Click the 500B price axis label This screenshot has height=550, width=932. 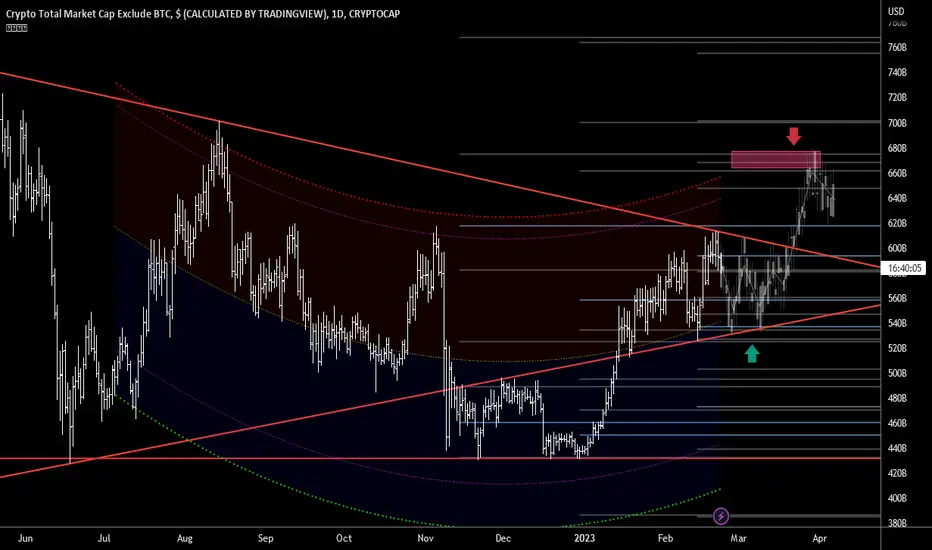click(x=897, y=373)
